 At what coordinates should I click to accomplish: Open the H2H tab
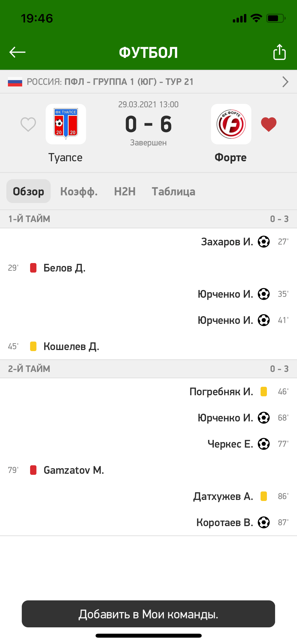[x=125, y=191]
